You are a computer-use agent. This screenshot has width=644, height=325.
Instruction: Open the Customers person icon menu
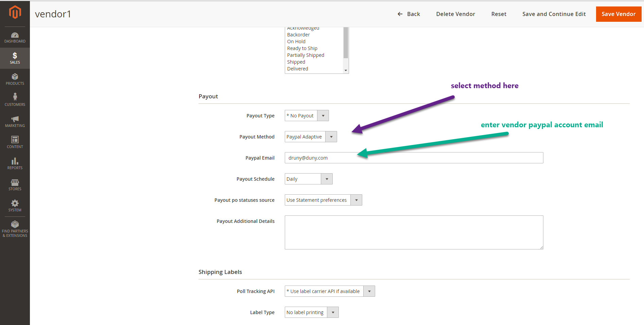(x=15, y=100)
